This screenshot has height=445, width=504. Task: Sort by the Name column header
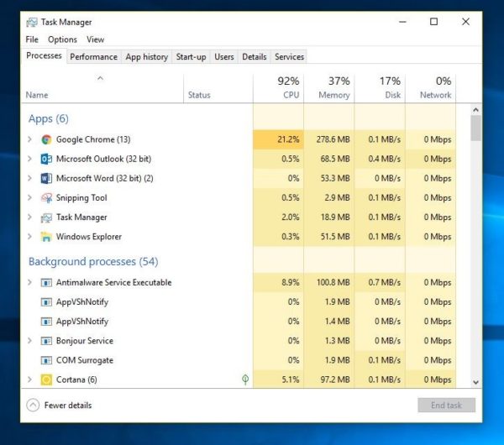(102, 88)
